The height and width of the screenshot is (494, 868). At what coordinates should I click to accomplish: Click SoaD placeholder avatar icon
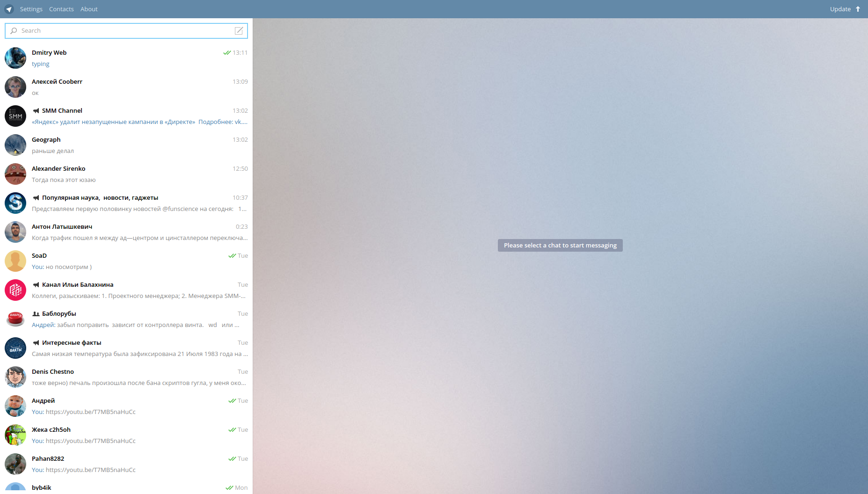coord(15,261)
